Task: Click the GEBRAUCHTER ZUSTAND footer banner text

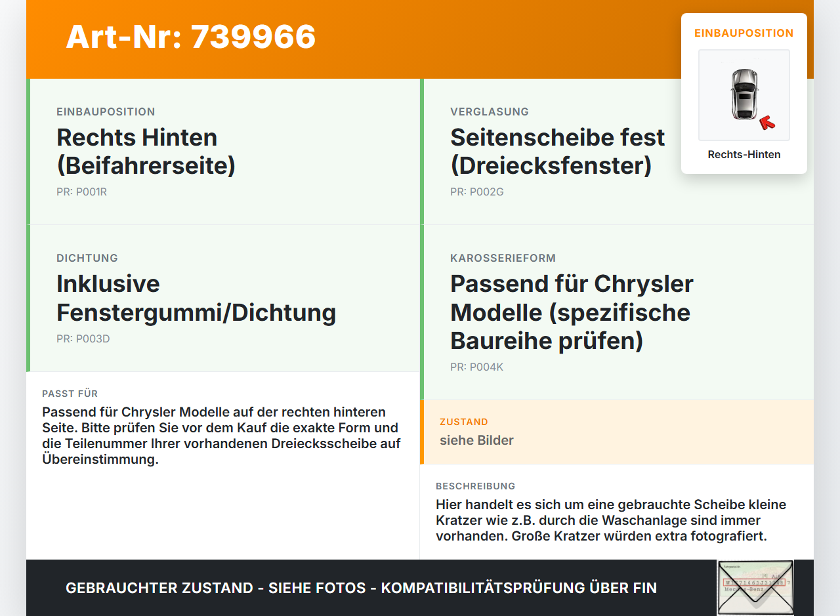Action: coord(361,588)
